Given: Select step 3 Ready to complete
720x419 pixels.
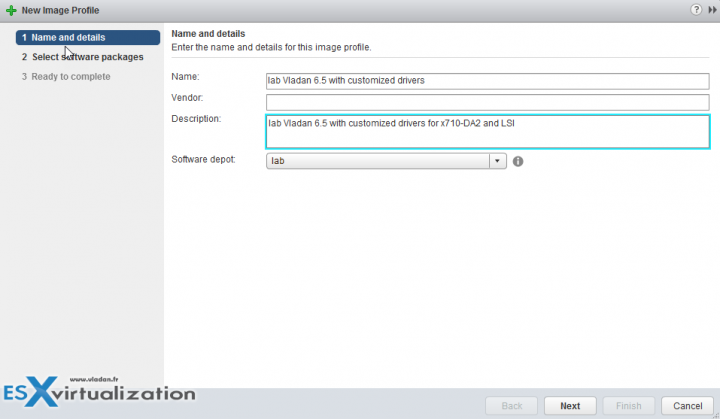Looking at the screenshot, I should pos(66,77).
